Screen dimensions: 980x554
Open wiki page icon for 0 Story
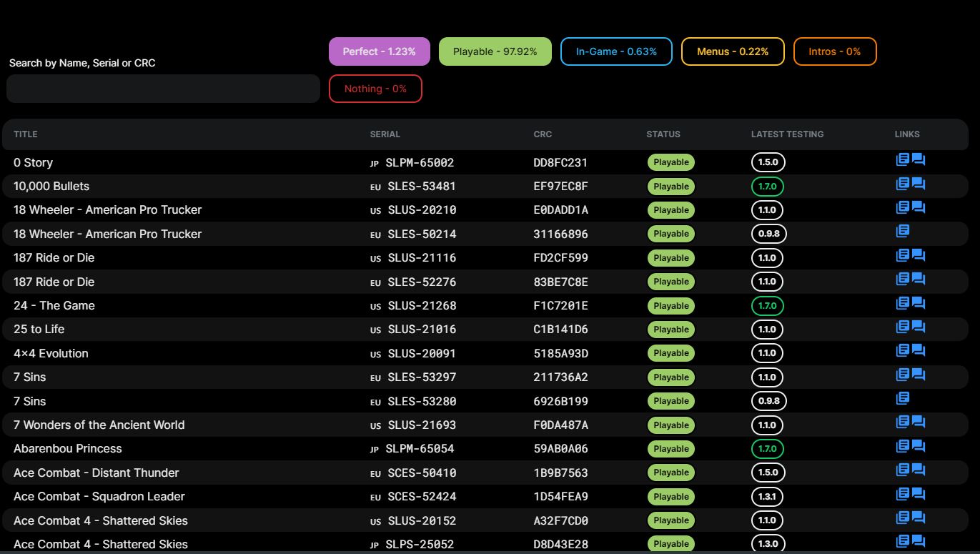point(903,159)
